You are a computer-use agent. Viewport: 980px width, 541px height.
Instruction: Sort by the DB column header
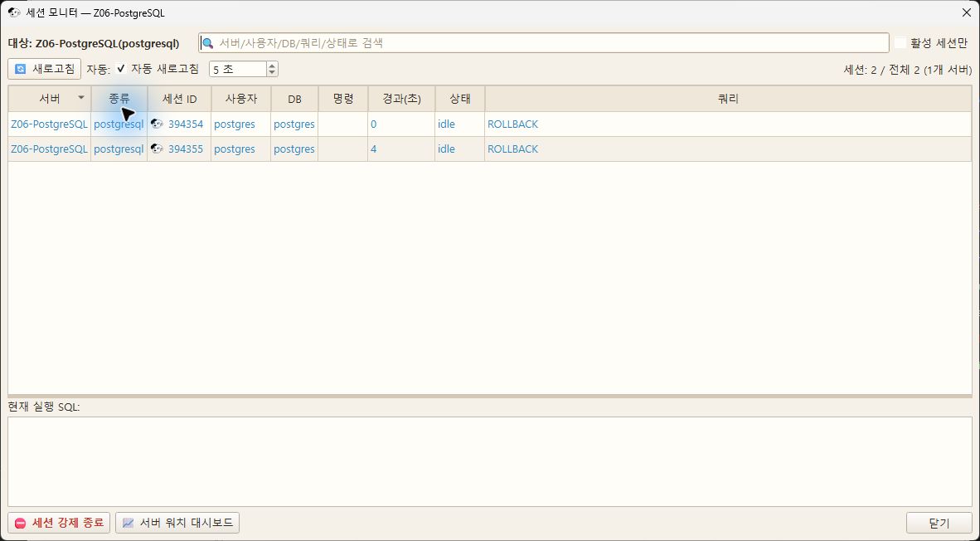point(294,99)
